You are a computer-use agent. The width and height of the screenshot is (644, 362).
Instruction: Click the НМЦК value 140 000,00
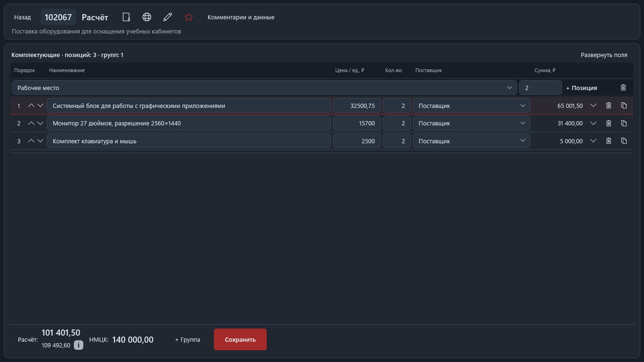pos(133,339)
